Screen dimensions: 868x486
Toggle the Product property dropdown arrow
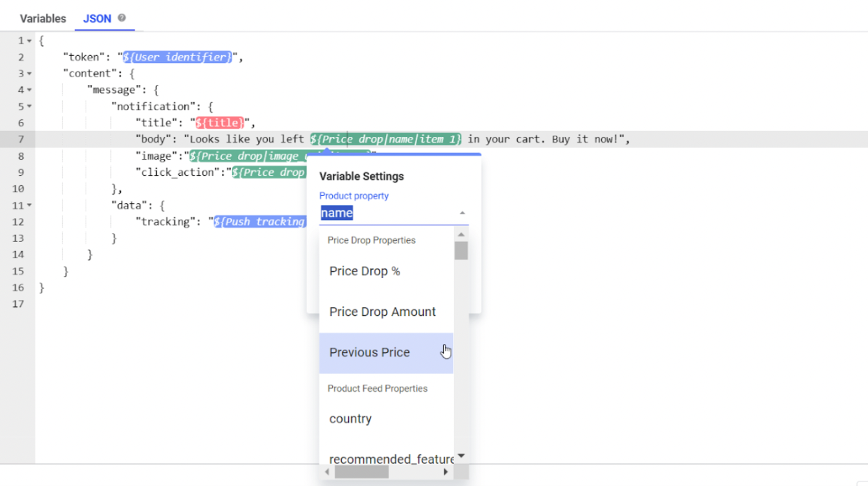pos(462,213)
